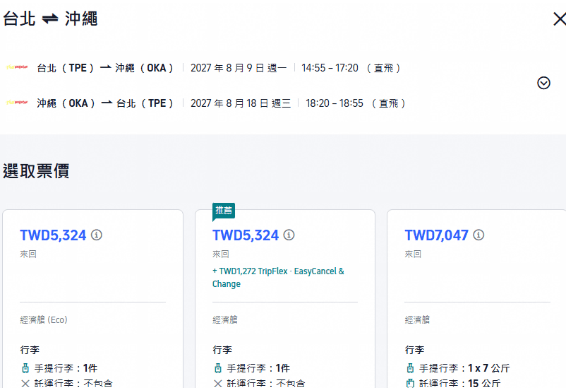Screen dimensions: 570x388
Task: Click the 推薦 recommended badge
Action: pos(224,211)
